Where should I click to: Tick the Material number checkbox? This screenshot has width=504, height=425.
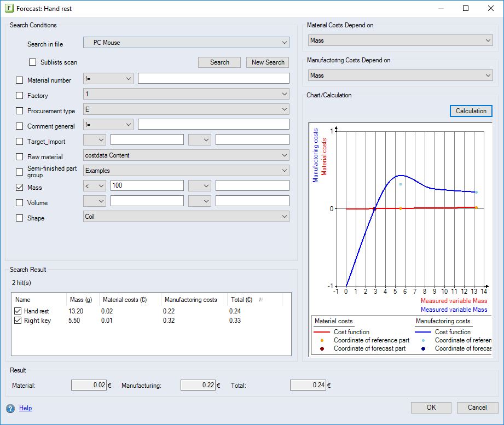[20, 80]
